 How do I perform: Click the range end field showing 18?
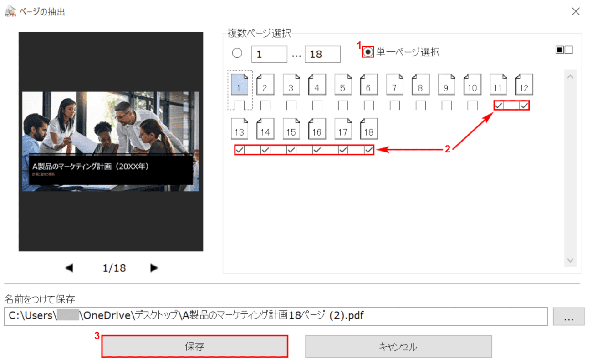pyautogui.click(x=323, y=54)
